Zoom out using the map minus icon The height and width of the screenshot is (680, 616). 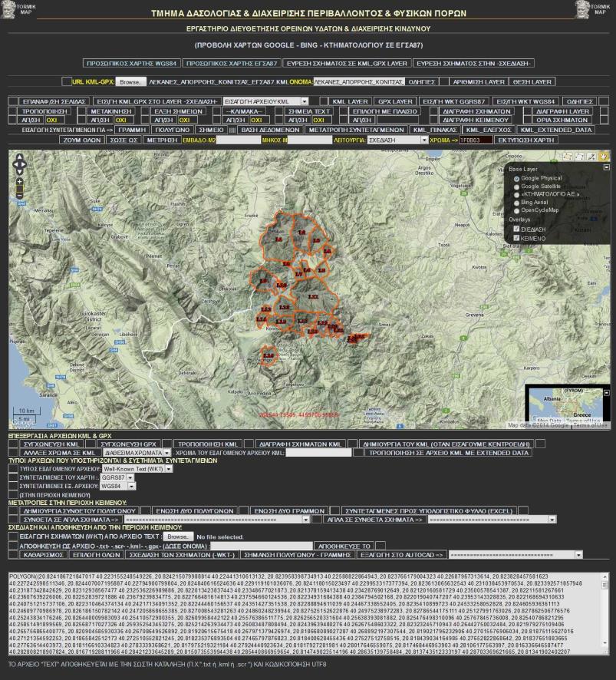19,196
